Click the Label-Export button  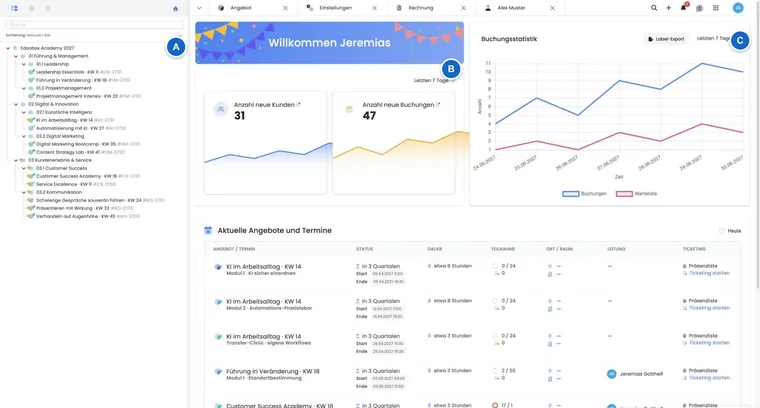(666, 39)
